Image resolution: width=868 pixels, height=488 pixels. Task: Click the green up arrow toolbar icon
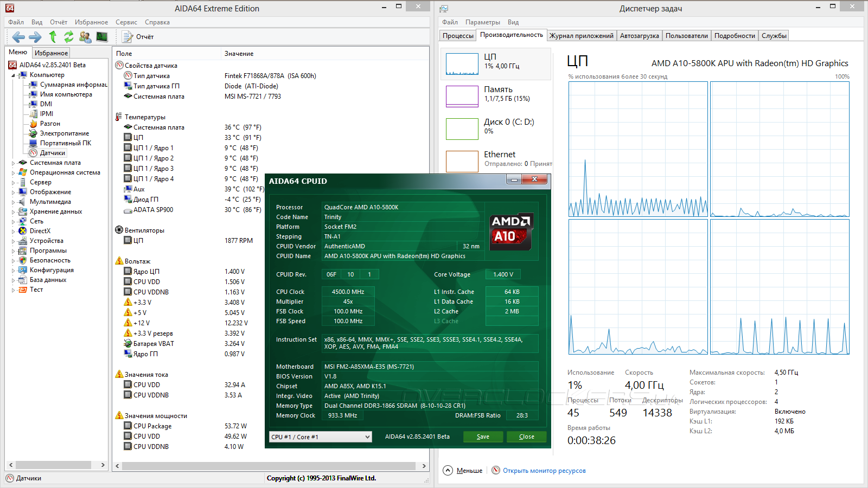pos(53,36)
